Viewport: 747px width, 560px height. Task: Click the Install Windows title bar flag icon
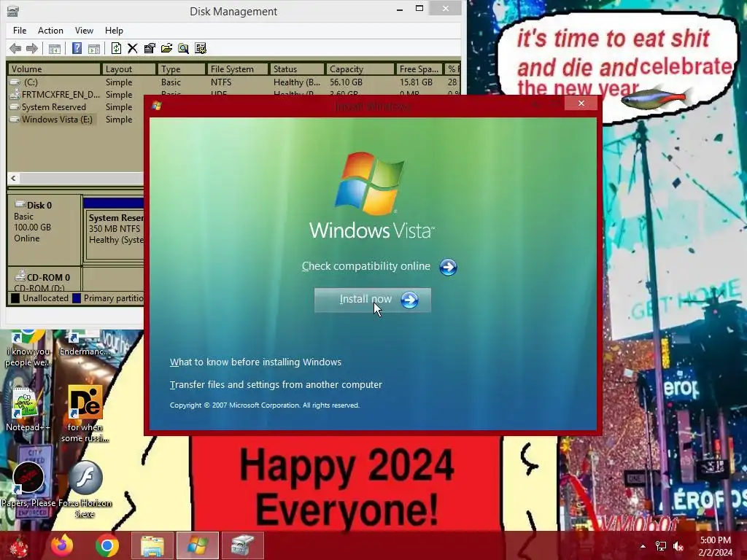click(x=157, y=106)
